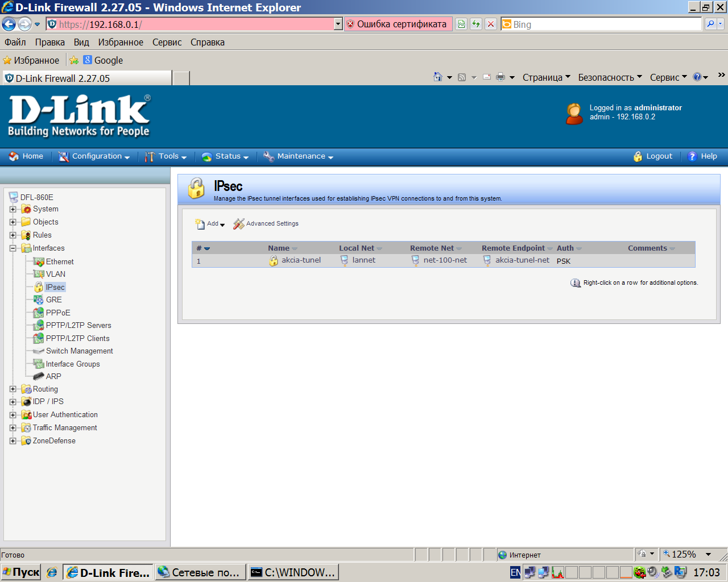
Task: Click the Interface Groups icon
Action: click(39, 364)
